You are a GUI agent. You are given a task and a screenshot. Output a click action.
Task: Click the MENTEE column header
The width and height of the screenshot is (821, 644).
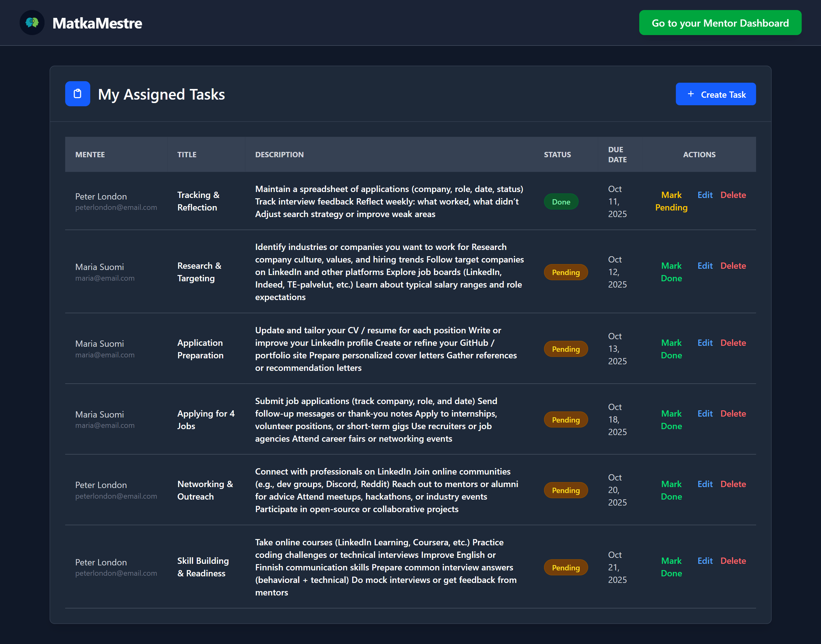click(90, 155)
